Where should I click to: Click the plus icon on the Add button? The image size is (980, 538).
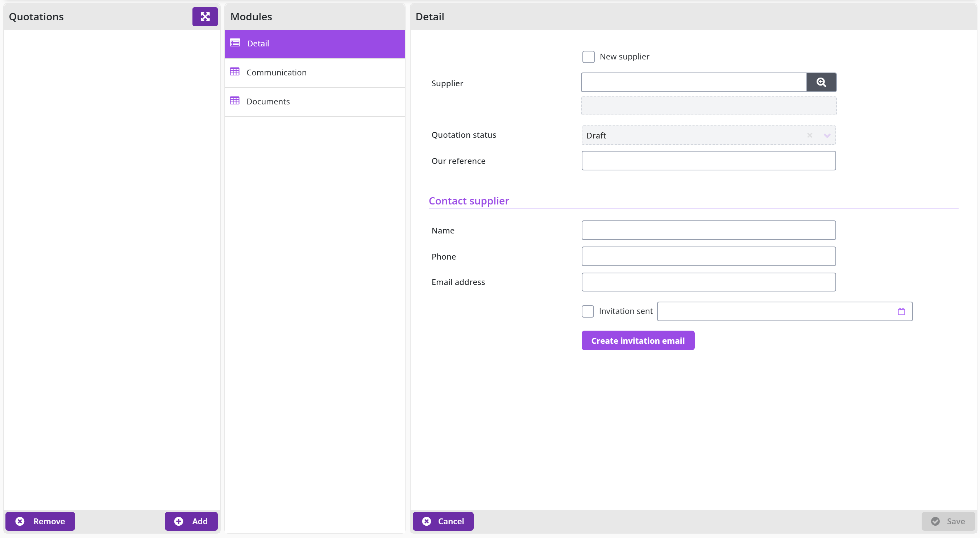178,521
